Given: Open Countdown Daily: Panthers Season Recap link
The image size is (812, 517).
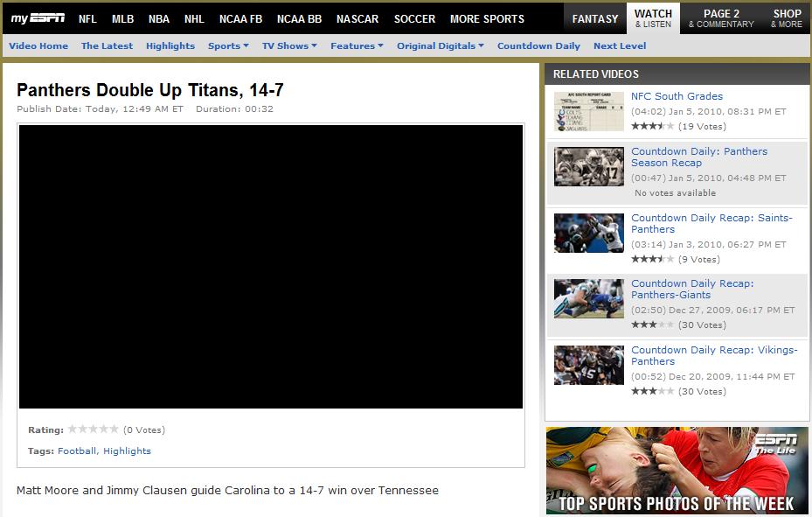Looking at the screenshot, I should (x=699, y=157).
